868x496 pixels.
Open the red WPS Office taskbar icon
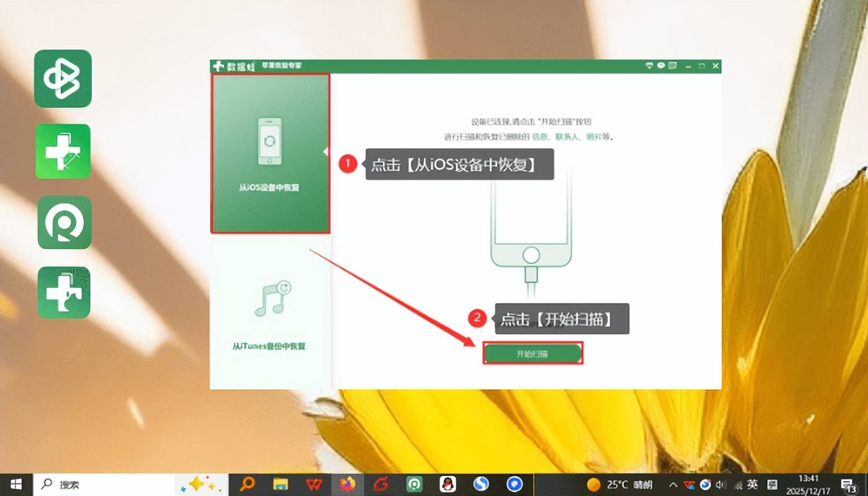click(x=314, y=484)
